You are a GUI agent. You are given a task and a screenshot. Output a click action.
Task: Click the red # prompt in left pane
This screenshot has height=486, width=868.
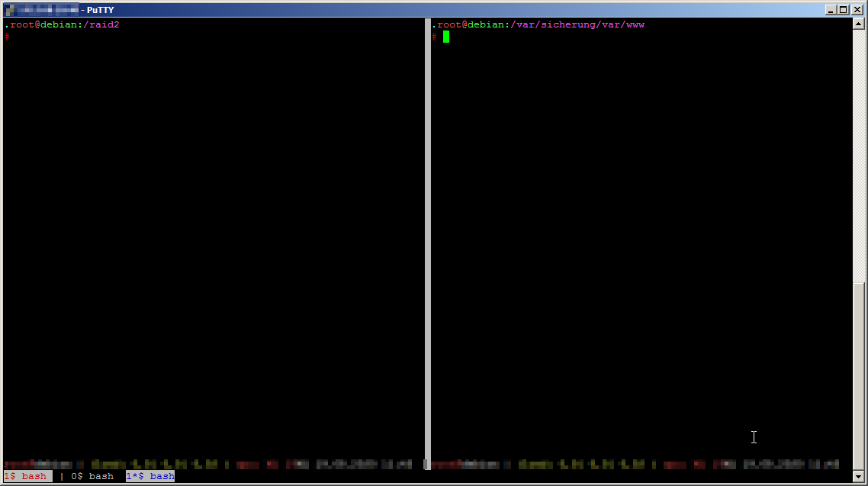[x=7, y=36]
